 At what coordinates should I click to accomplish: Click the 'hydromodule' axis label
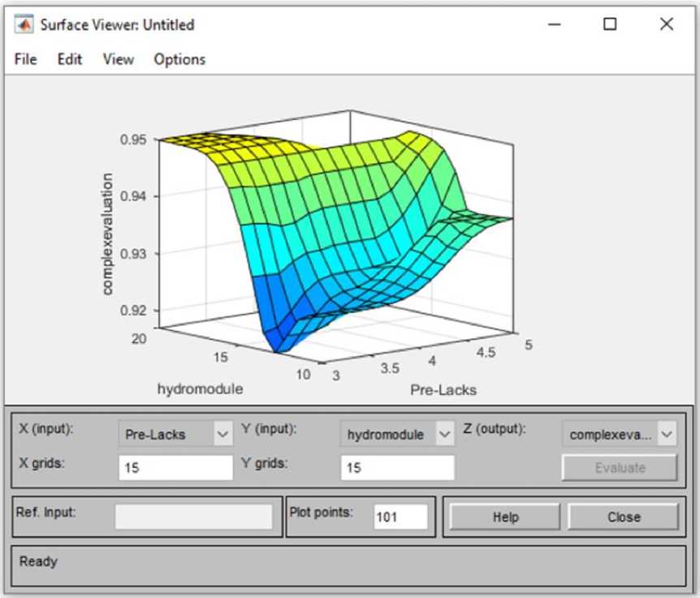[200, 389]
